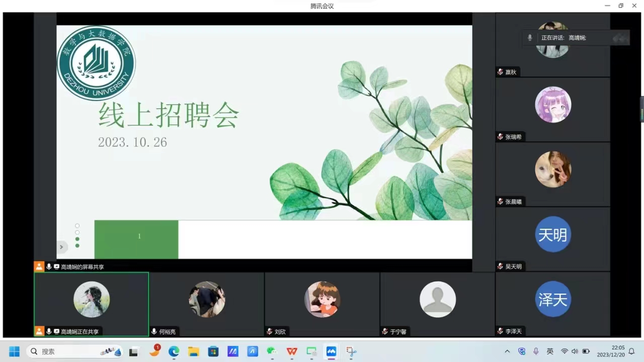Click the orange host icon for 高靖娴正在共享
The height and width of the screenshot is (362, 644).
tap(39, 331)
